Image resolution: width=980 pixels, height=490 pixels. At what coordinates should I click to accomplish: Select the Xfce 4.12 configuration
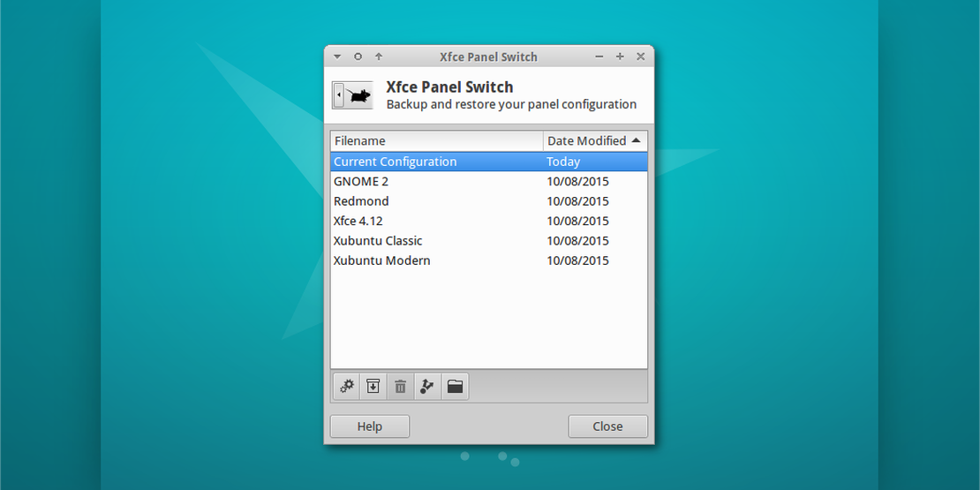[489, 221]
